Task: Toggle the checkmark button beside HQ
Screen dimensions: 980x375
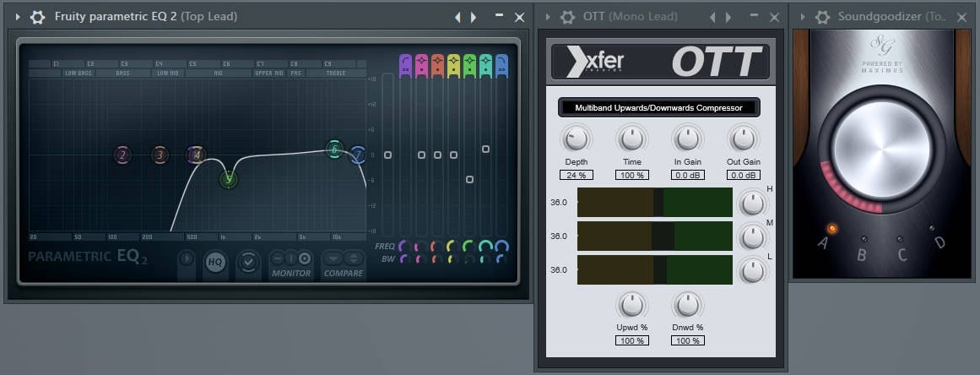Action: click(248, 263)
